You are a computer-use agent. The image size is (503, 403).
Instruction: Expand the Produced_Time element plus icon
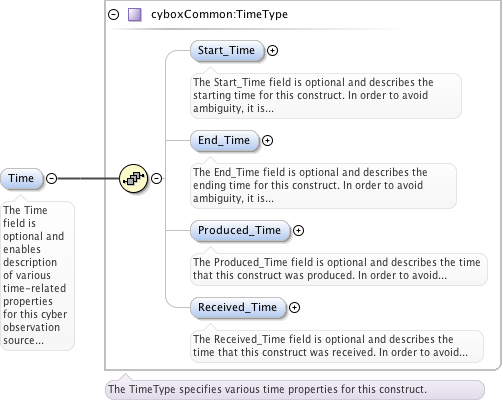(298, 230)
